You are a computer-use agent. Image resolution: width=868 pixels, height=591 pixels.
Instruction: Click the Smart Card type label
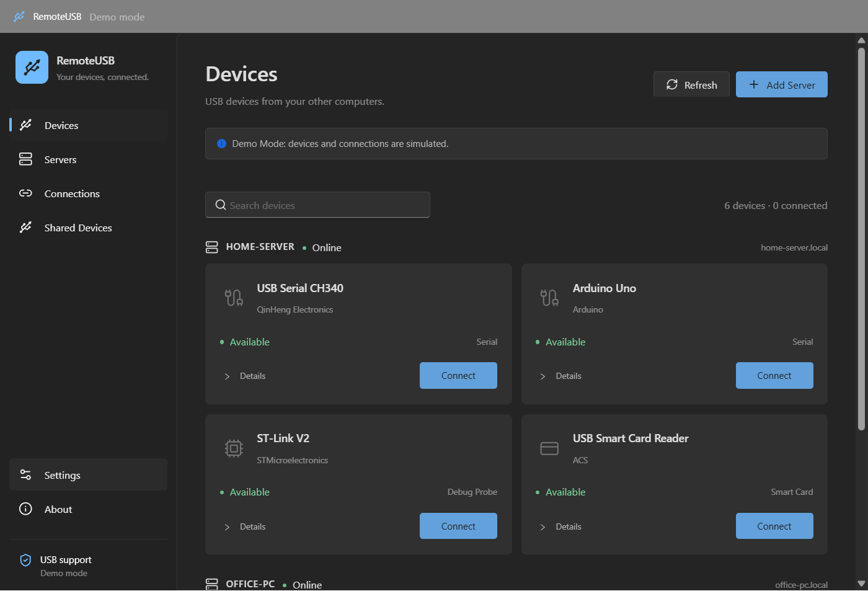click(x=792, y=492)
